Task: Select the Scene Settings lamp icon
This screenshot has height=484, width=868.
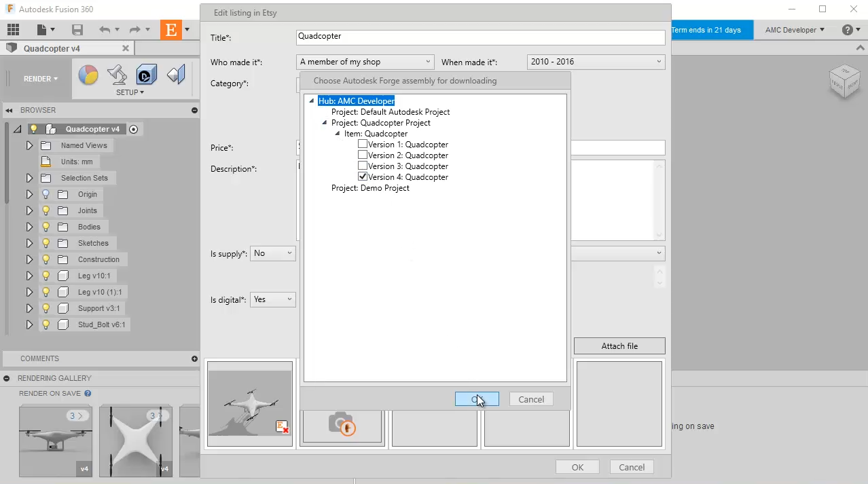Action: (117, 75)
